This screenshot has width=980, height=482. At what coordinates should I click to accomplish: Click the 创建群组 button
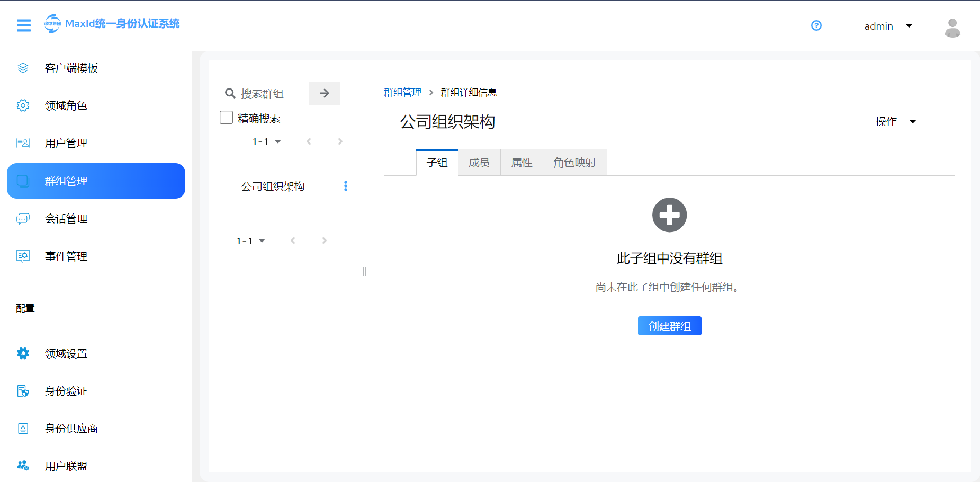tap(669, 326)
